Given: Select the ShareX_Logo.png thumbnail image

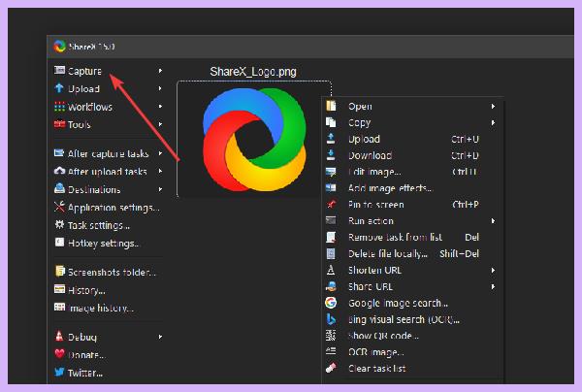Looking at the screenshot, I should coord(254,139).
